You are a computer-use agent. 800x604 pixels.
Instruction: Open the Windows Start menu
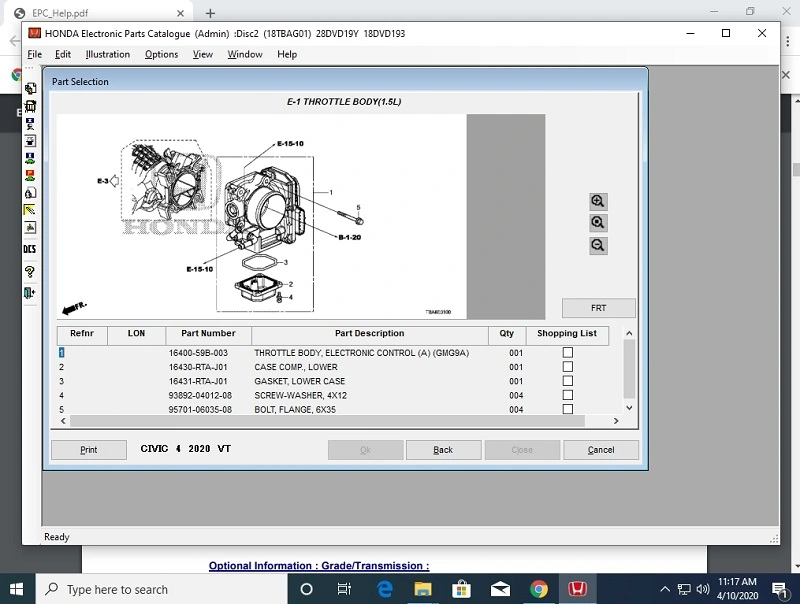[x=16, y=589]
